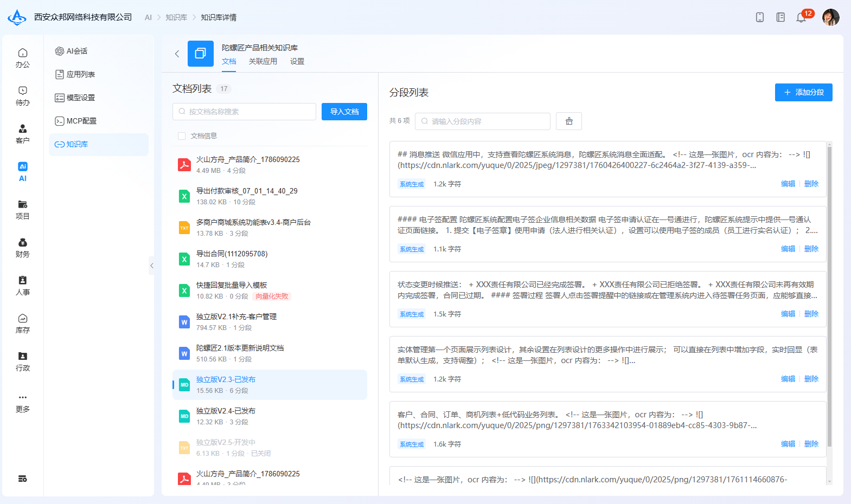This screenshot has width=851, height=504.
Task: Click 编辑 for the 电子签配置 segment
Action: (x=788, y=249)
